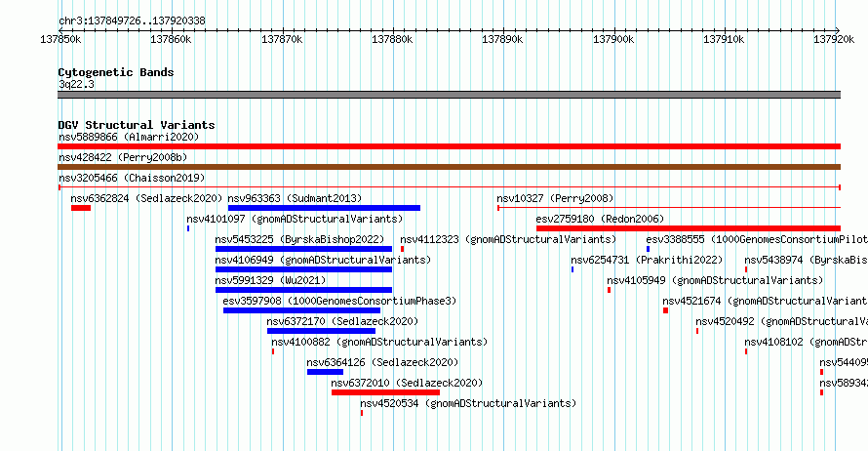Click the nsv3205466 (Chaisson2019) label
Image resolution: width=868 pixels, height=451 pixels.
[132, 178]
